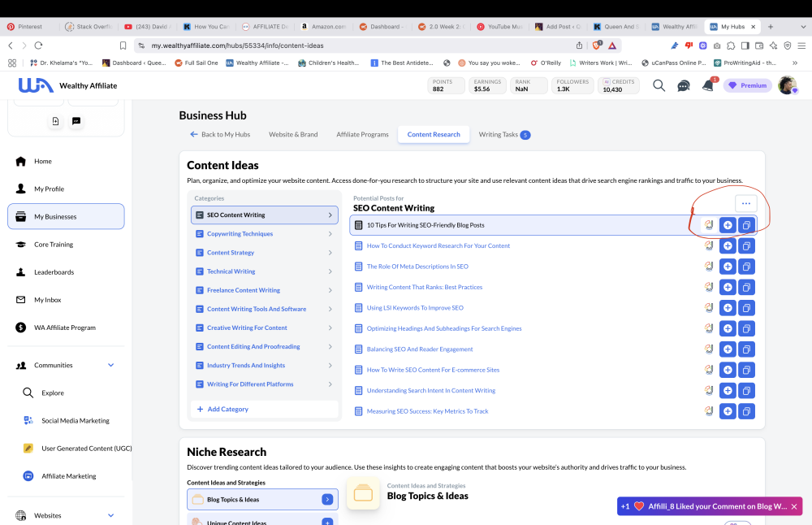The image size is (812, 525).
Task: Go Back to My Hubs
Action: pyautogui.click(x=220, y=134)
